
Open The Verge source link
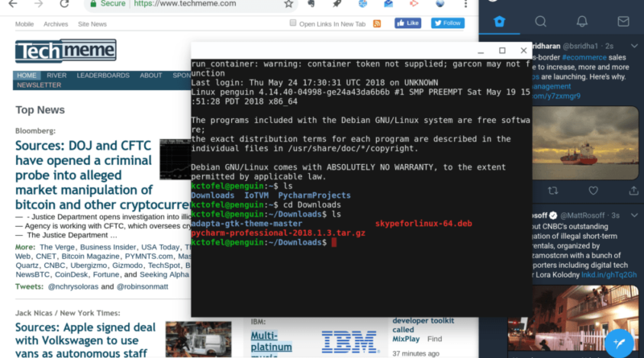click(57, 247)
